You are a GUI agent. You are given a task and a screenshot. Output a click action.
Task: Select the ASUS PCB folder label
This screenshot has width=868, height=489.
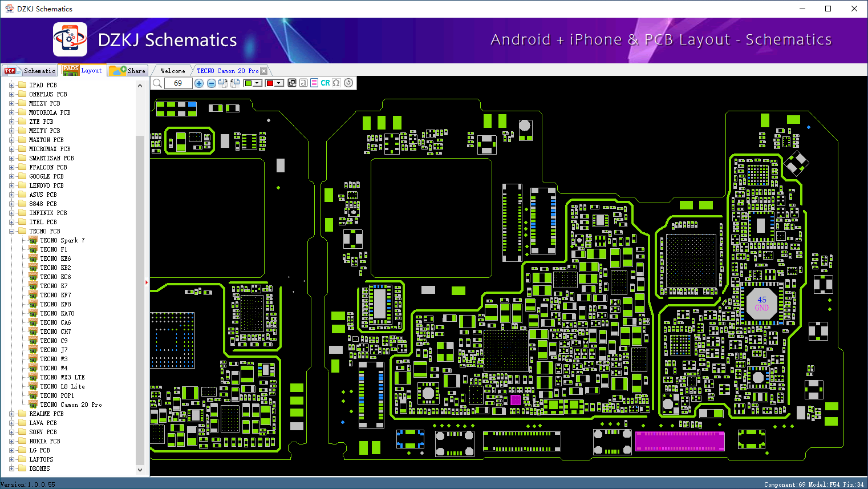click(43, 195)
